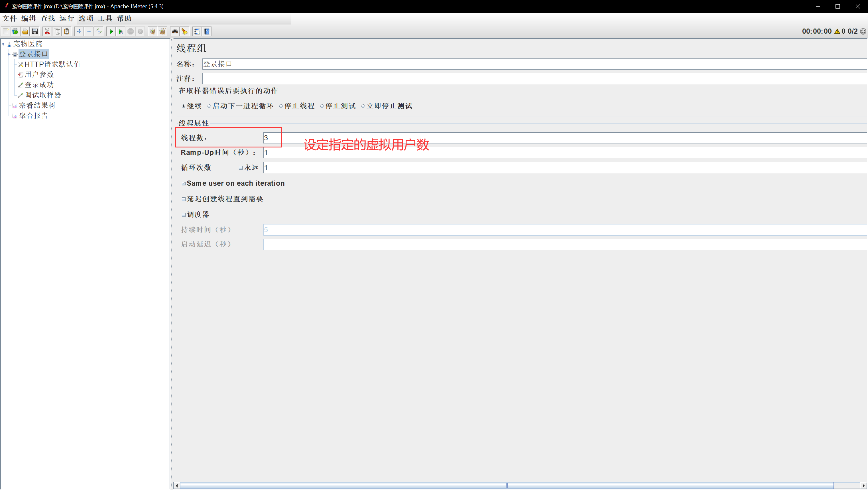Click Start no pauses toolbar icon
Image resolution: width=868 pixels, height=490 pixels.
(x=121, y=31)
